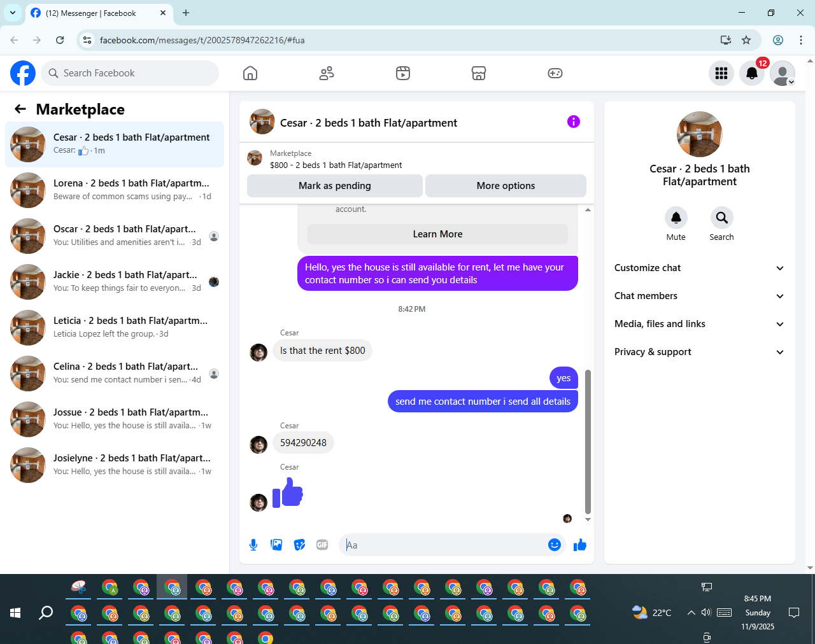Open taskbar weather widget showing 22°C
815x644 pixels.
[x=652, y=613]
